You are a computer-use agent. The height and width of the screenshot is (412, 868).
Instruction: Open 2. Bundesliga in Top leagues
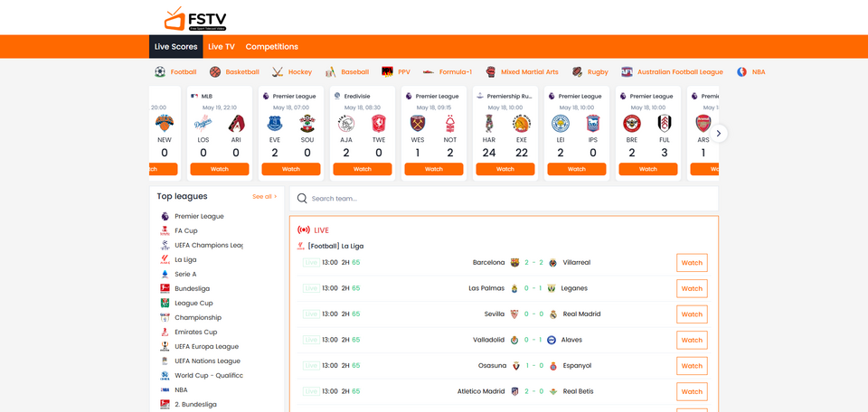[x=195, y=404]
